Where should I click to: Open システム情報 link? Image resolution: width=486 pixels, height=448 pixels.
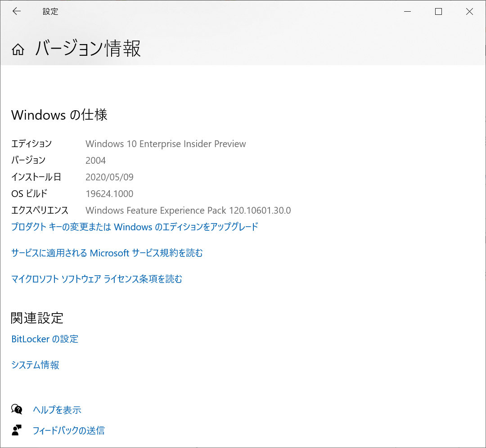pyautogui.click(x=35, y=365)
